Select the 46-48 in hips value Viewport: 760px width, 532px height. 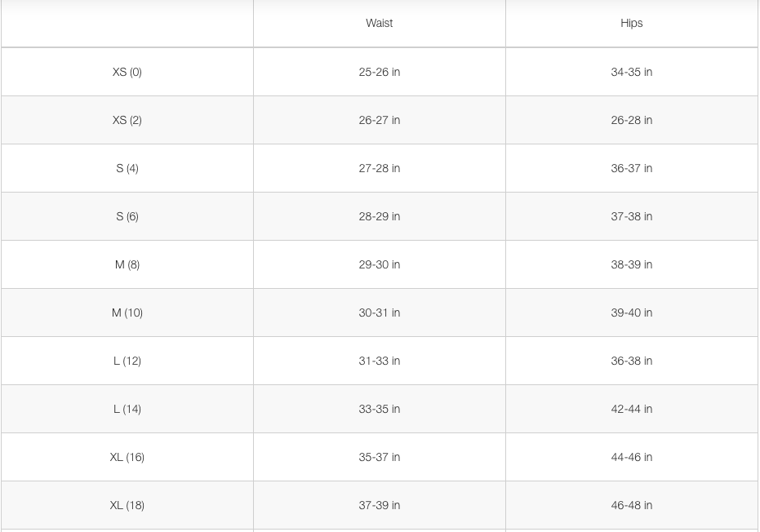pyautogui.click(x=631, y=505)
